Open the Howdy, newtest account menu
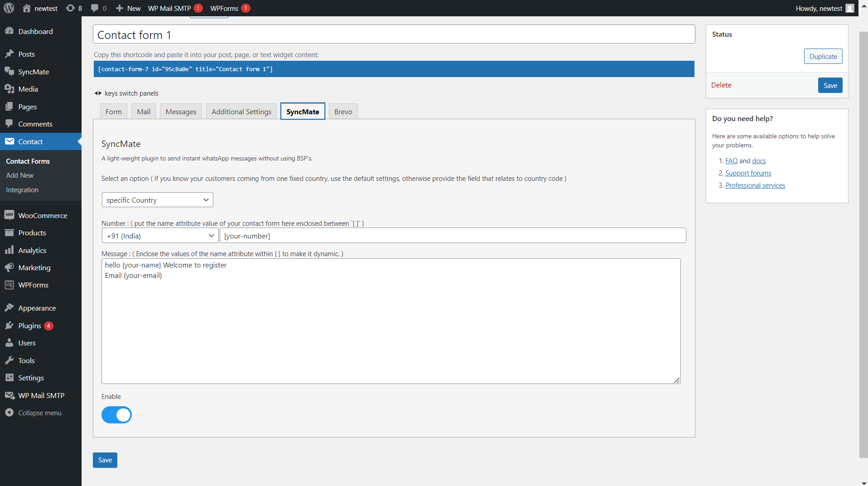Viewport: 868px width, 486px height. pyautogui.click(x=824, y=8)
